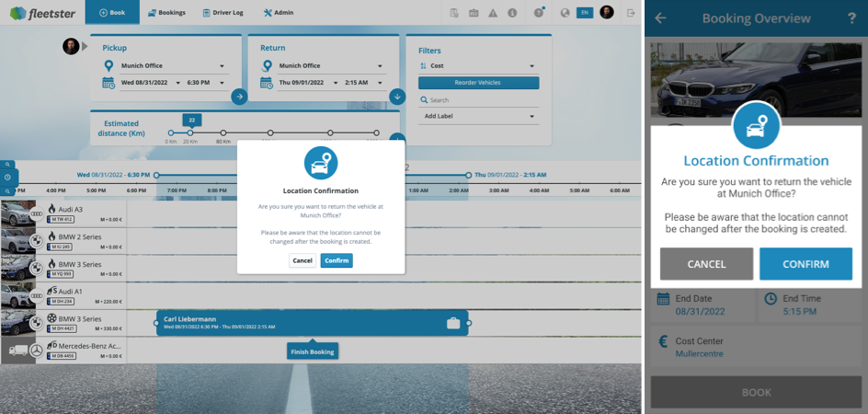Click CONFIRM in the mobile confirmation dialog
Image resolution: width=868 pixels, height=414 pixels.
pyautogui.click(x=805, y=264)
